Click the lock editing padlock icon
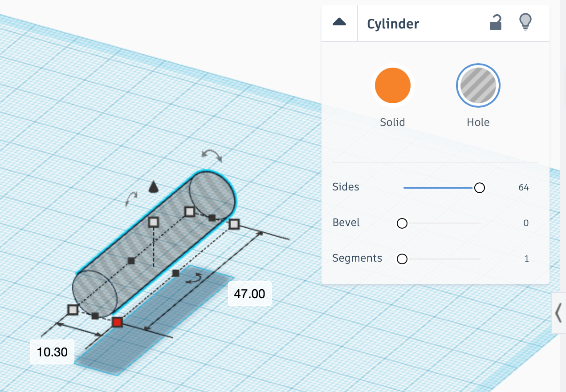Screen dimensions: 566x392 [496, 22]
